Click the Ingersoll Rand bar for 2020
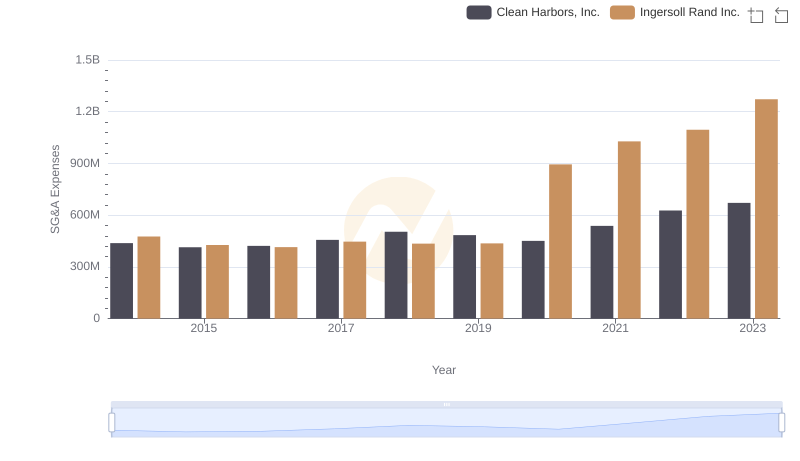The width and height of the screenshot is (800, 461). coord(560,242)
